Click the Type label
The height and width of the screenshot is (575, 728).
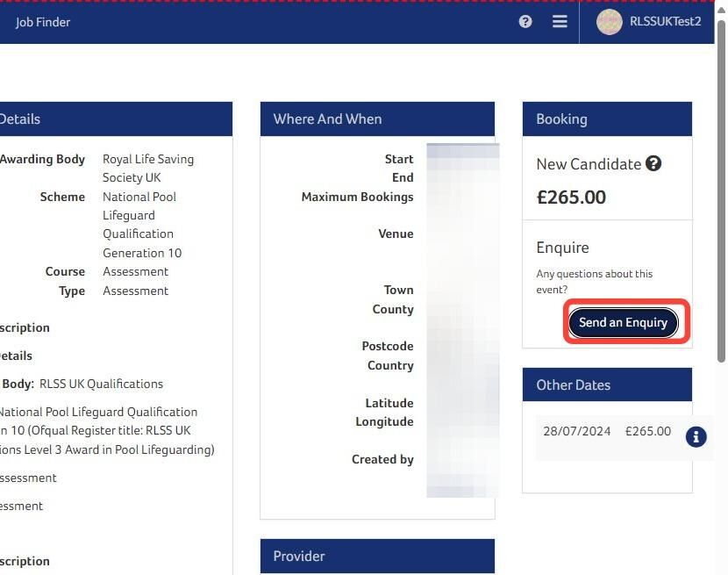72,291
